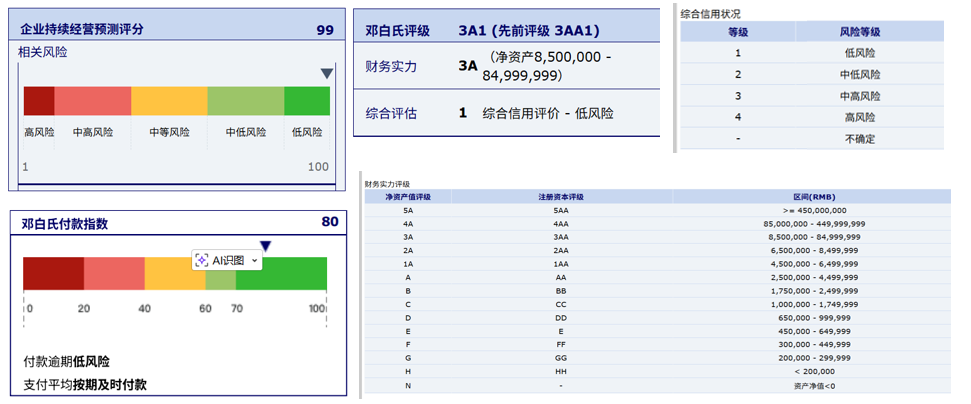Screen dimensions: 971x404
Task: Click the >= 450,000,000 range cell
Action: (814, 210)
